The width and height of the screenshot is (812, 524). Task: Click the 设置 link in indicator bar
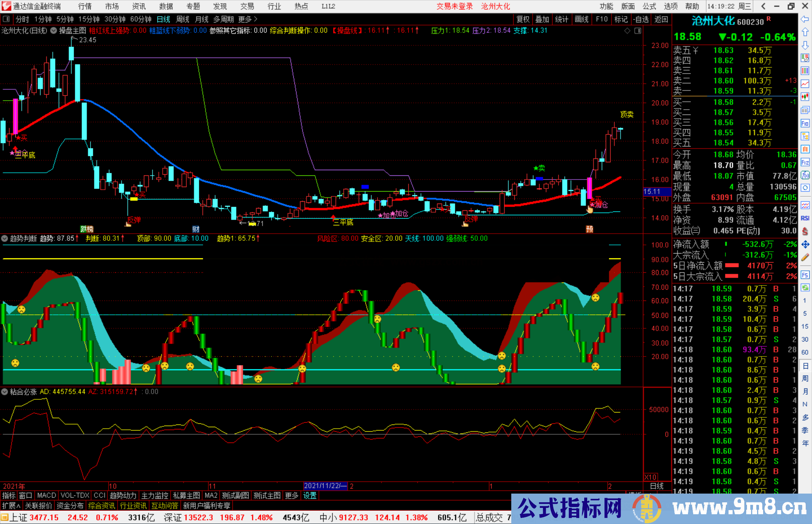pos(310,495)
